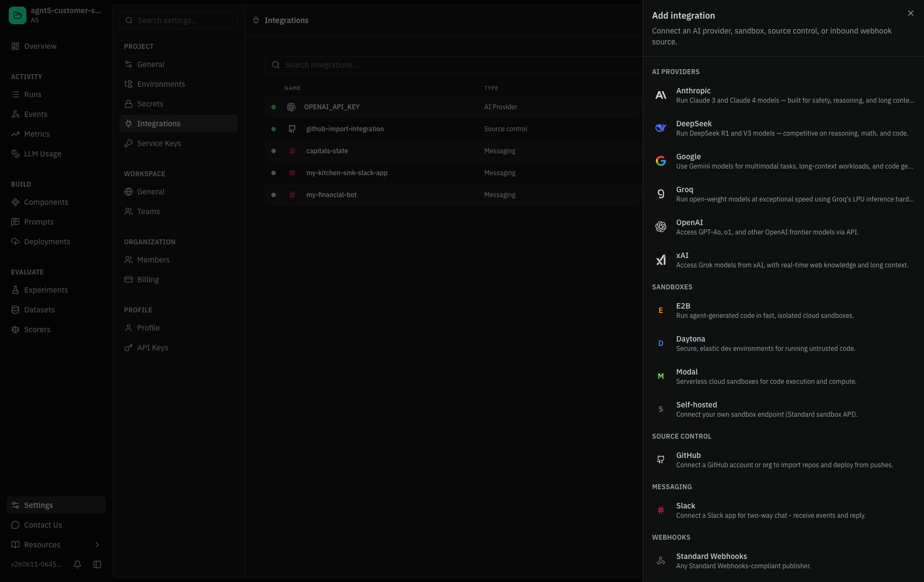Click the Slack hash icon in panel
This screenshot has width=924, height=582.
point(661,510)
